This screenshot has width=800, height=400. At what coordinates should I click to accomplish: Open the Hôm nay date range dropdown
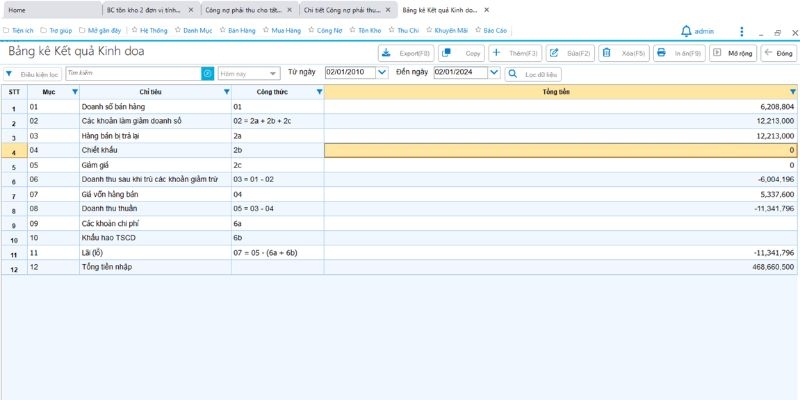(x=249, y=74)
